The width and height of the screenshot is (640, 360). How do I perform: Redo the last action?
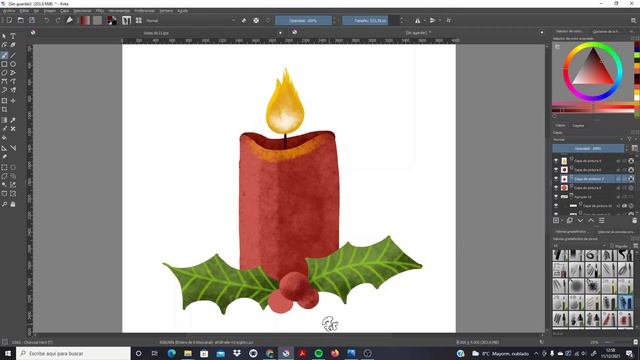click(x=58, y=20)
